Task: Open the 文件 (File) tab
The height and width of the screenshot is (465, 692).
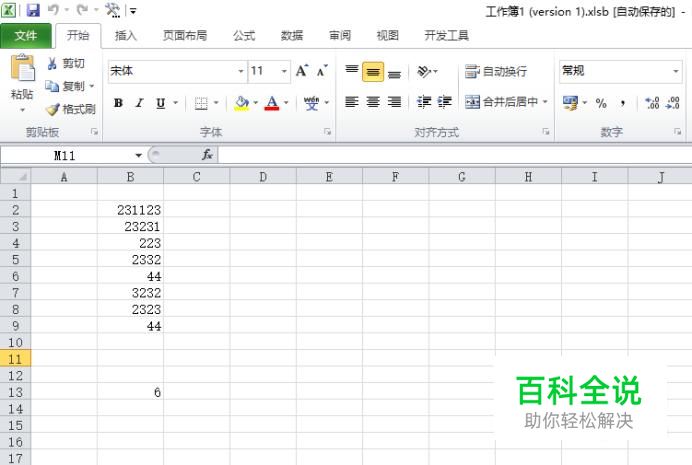Action: tap(26, 35)
